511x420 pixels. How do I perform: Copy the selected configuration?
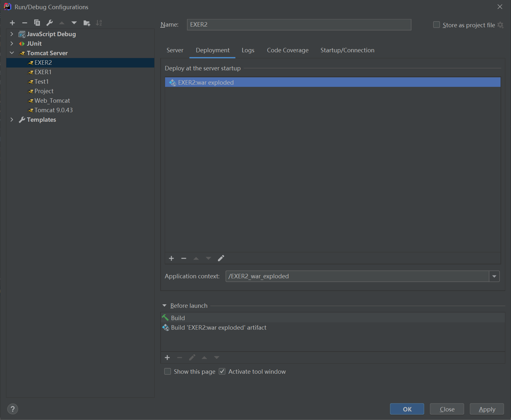37,23
